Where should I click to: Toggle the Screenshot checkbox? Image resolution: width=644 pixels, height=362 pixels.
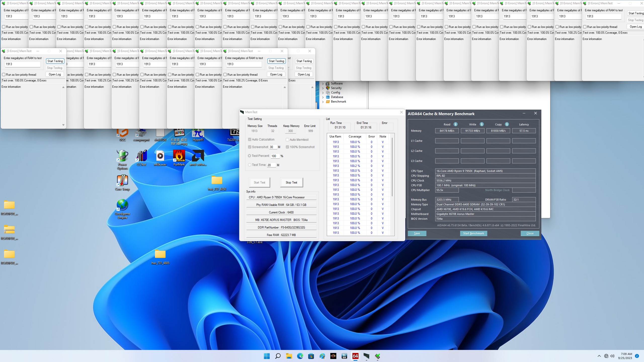click(x=250, y=147)
